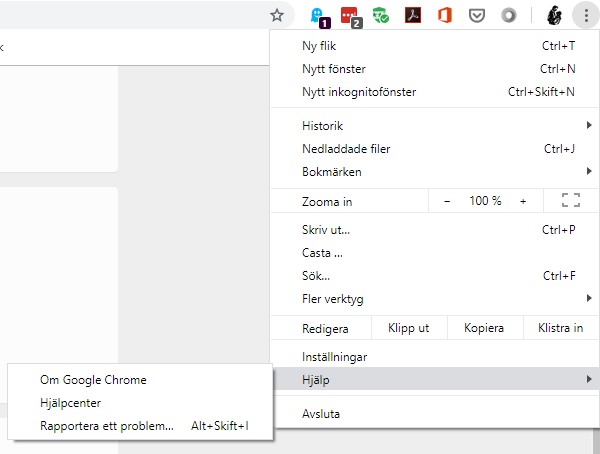
Task: Open the Adobe Acrobat extension icon
Action: [x=413, y=15]
